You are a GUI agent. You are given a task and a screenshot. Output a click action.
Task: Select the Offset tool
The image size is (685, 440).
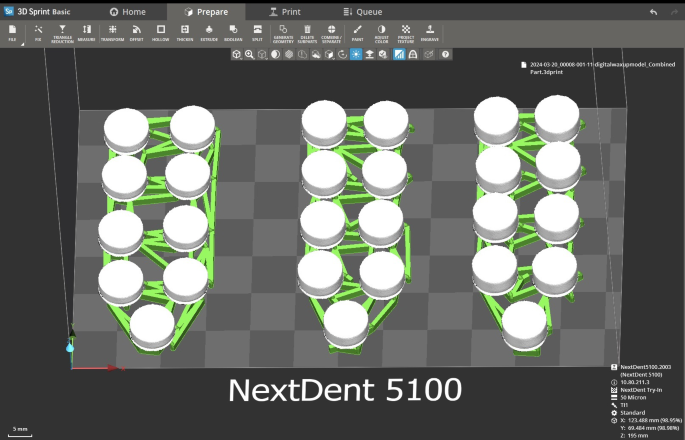[137, 33]
